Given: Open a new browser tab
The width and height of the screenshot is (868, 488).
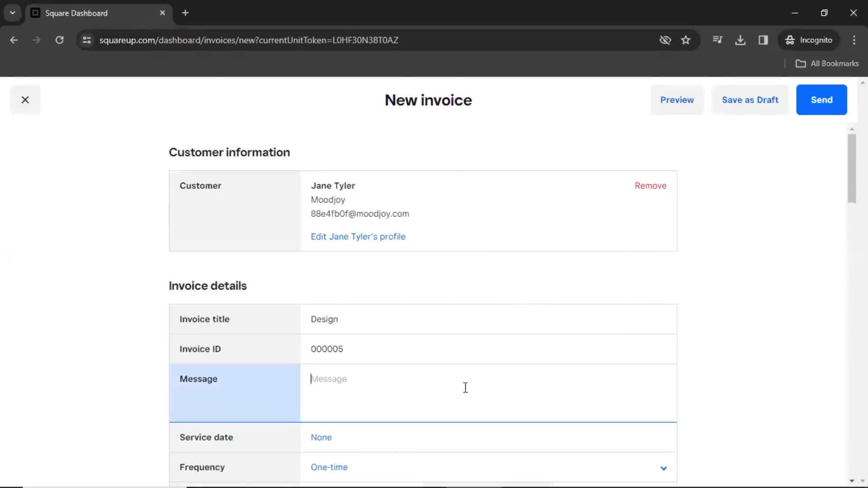Looking at the screenshot, I should pos(185,13).
